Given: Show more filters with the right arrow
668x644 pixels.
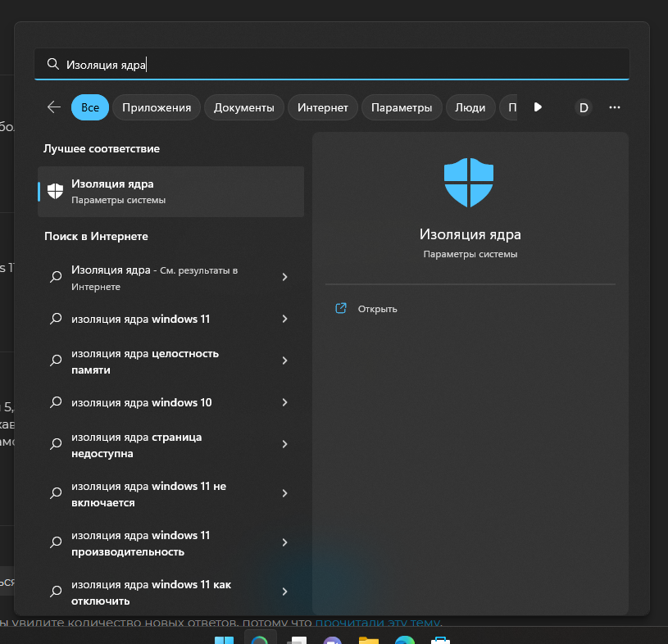Looking at the screenshot, I should [538, 107].
